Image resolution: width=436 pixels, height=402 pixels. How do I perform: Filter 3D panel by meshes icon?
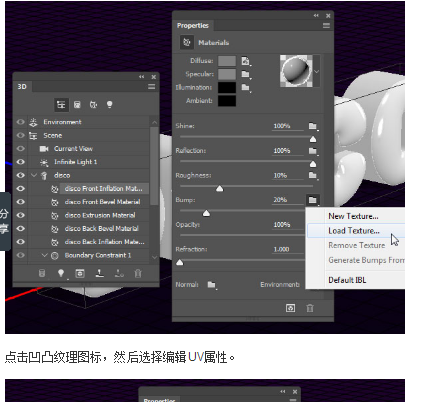[x=77, y=105]
